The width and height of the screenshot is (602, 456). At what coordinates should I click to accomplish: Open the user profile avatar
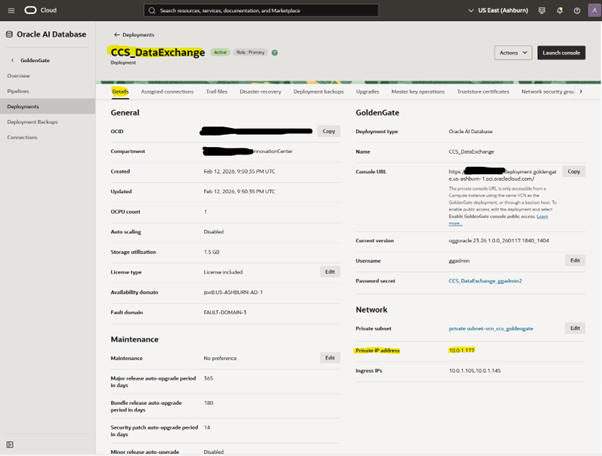[594, 10]
